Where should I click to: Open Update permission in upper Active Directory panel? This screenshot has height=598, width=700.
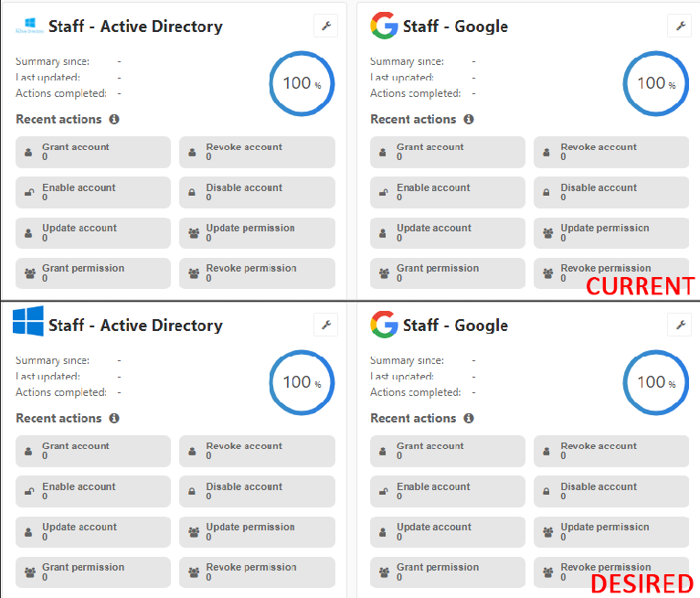257,232
